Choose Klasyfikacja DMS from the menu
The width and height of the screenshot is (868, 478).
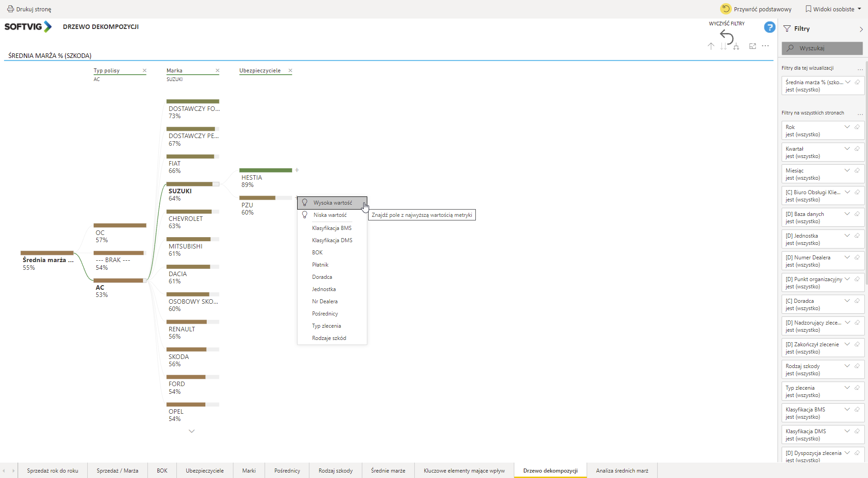pyautogui.click(x=332, y=240)
